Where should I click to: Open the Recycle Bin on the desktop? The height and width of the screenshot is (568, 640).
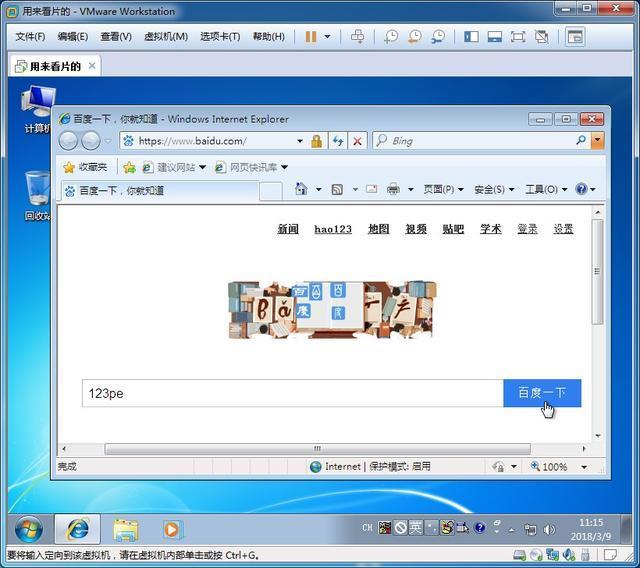point(37,196)
